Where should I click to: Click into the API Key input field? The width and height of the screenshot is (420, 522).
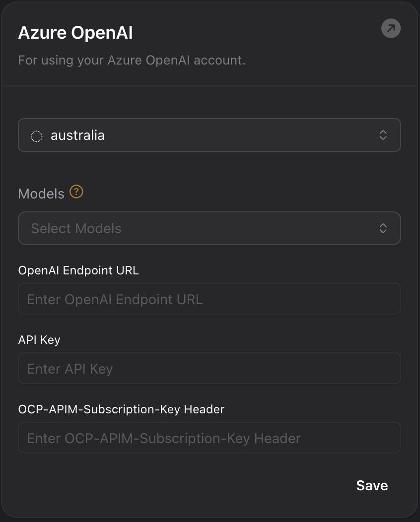[x=209, y=369]
